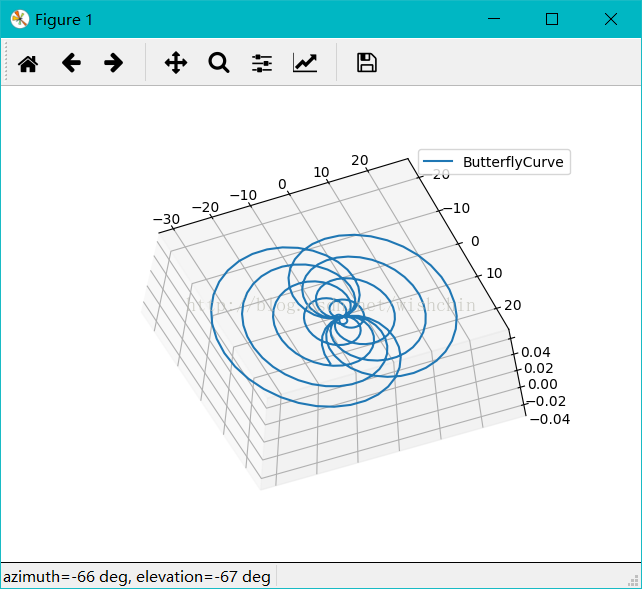Select the Zoom magnifier tool
Viewport: 642px width, 589px height.
219,63
